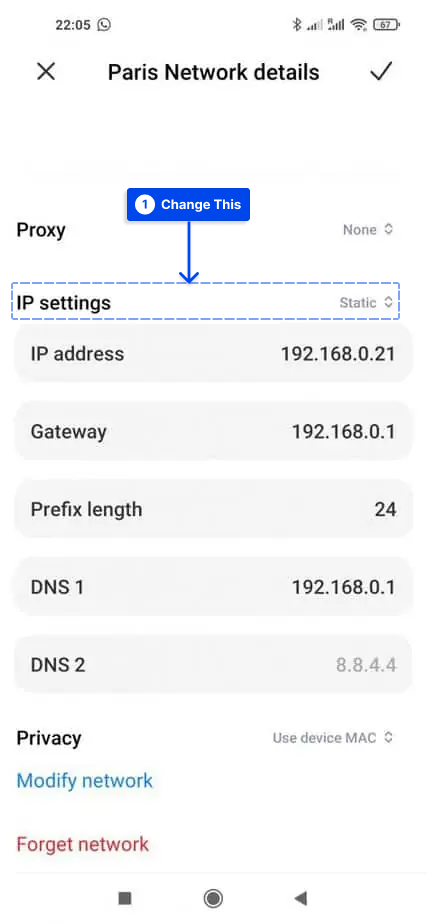Tap the Forget network link
This screenshot has height=924, width=427.
tap(82, 844)
